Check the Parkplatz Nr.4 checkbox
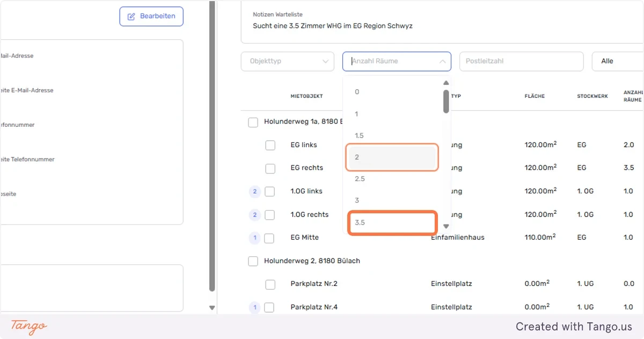644x339 pixels. [x=269, y=307]
